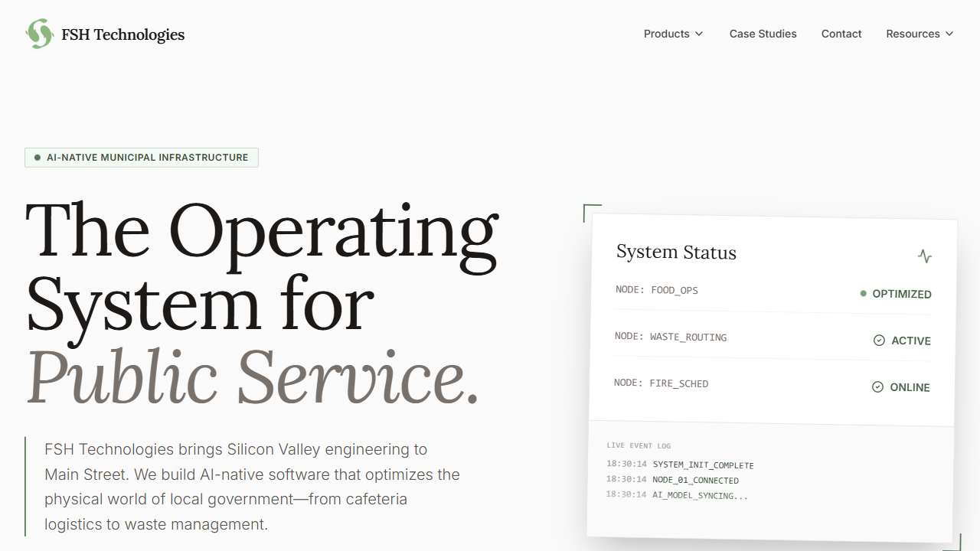The image size is (980, 551).
Task: Expand the Resources chevron arrow
Action: [949, 34]
